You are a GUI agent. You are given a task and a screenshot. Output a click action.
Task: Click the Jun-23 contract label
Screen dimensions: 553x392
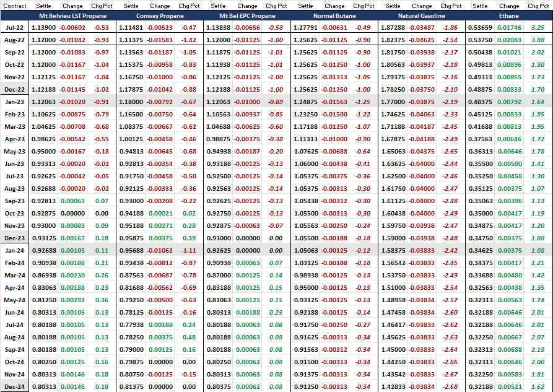[x=14, y=163]
